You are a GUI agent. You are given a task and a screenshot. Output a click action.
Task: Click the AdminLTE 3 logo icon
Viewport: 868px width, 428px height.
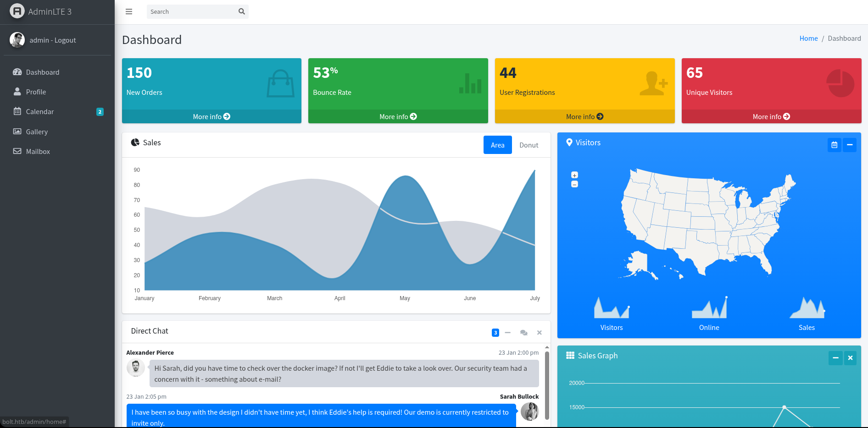pos(17,11)
